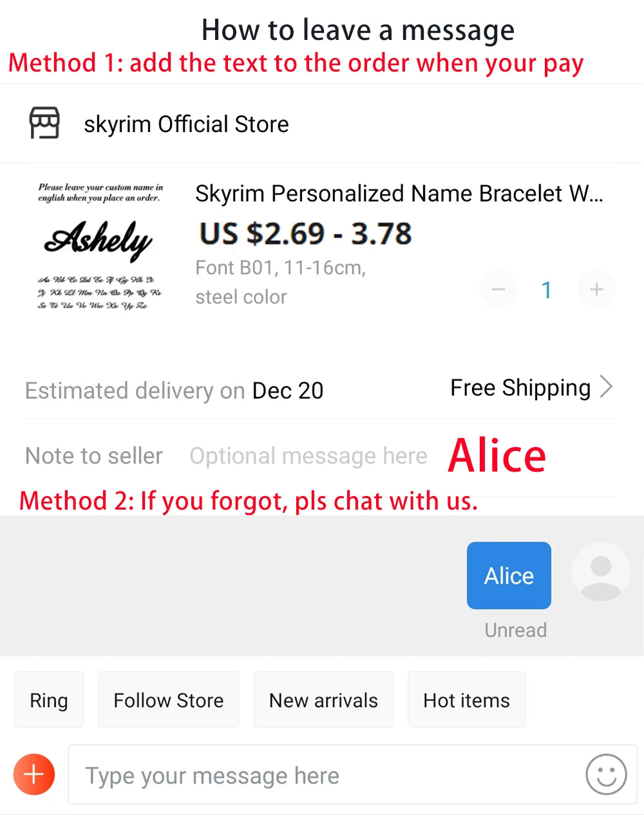The height and width of the screenshot is (815, 644).
Task: Tap the orange plus attachment button
Action: coord(34,774)
